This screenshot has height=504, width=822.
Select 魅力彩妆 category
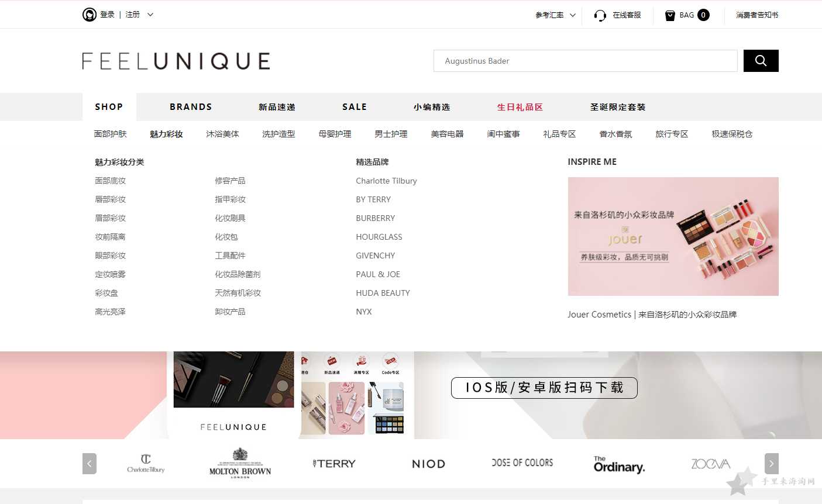[166, 134]
